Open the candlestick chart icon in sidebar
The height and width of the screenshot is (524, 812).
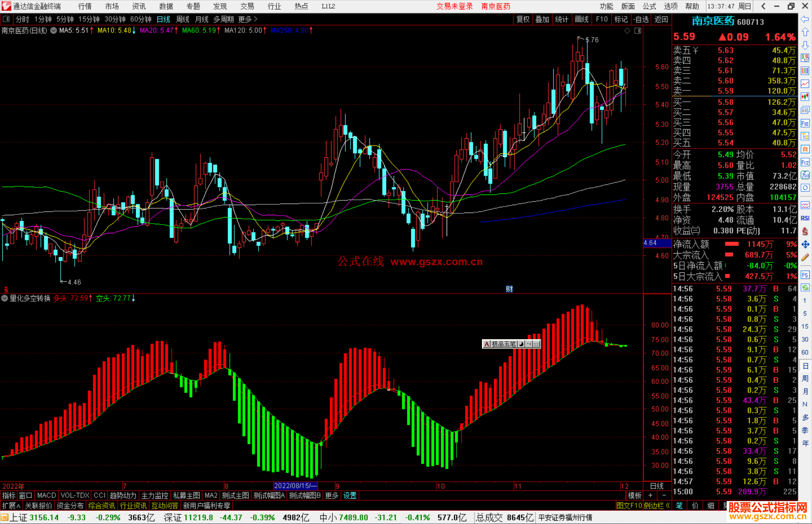point(805,97)
